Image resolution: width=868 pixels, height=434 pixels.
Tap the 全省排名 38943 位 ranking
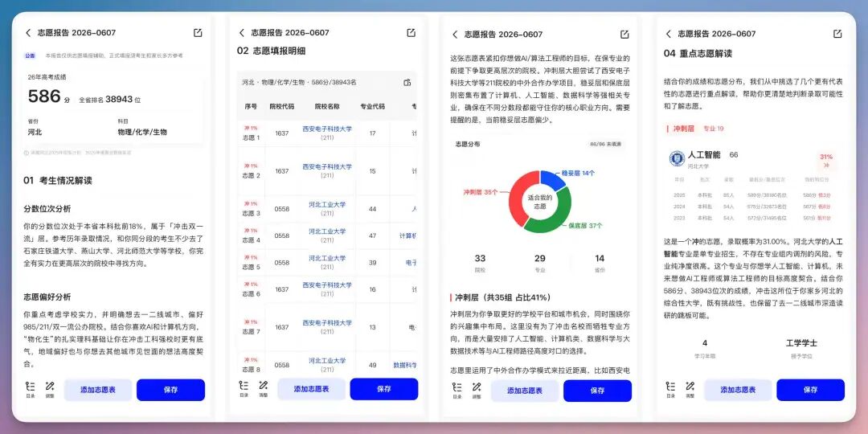click(109, 99)
